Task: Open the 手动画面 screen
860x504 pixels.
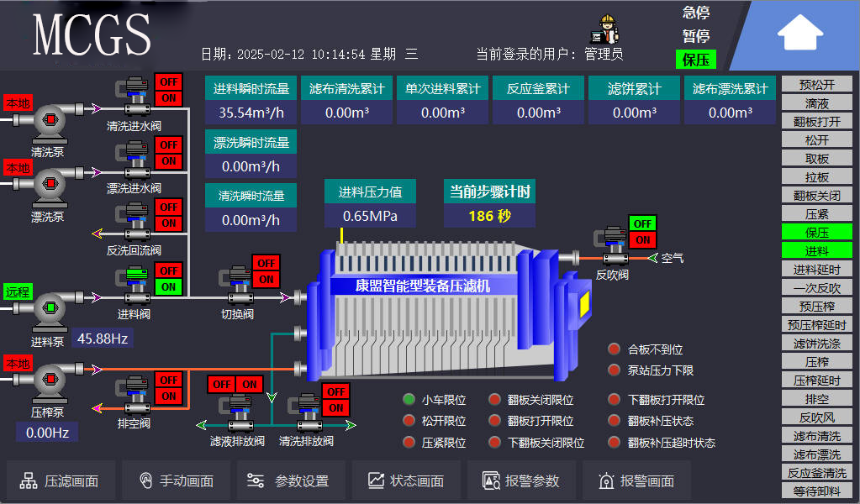Action: (176, 481)
